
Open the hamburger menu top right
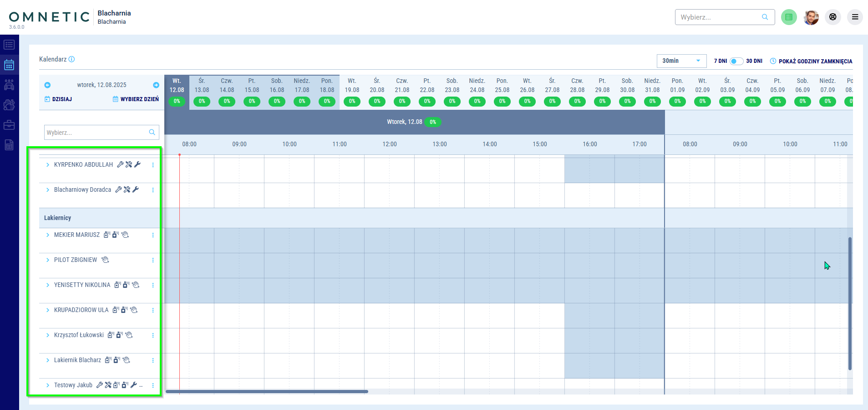coord(855,17)
